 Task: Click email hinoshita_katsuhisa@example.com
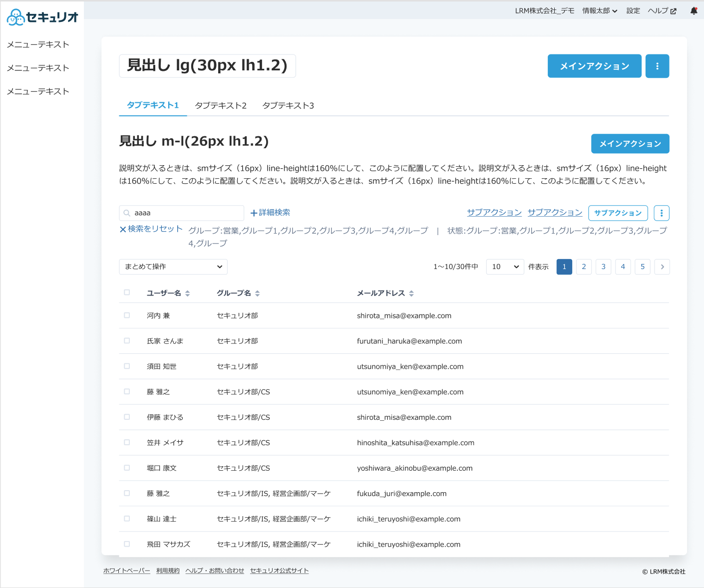[x=415, y=443]
